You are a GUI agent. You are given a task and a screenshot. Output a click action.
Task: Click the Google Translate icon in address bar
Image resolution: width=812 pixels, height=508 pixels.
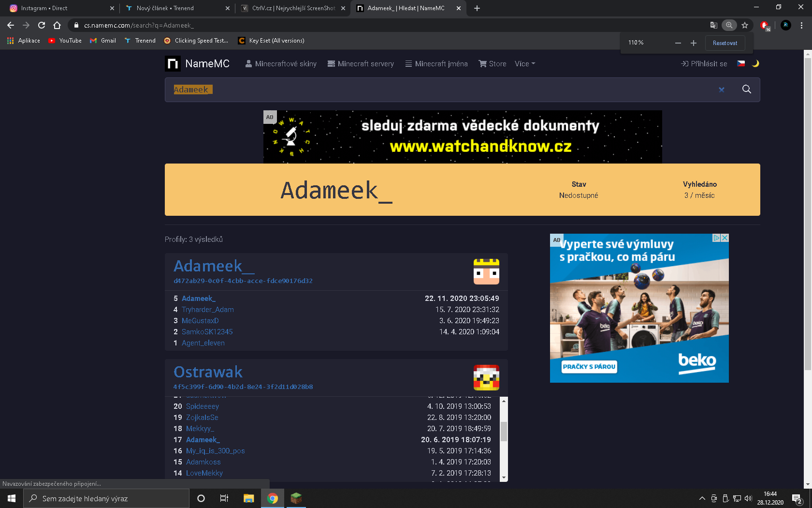(713, 25)
